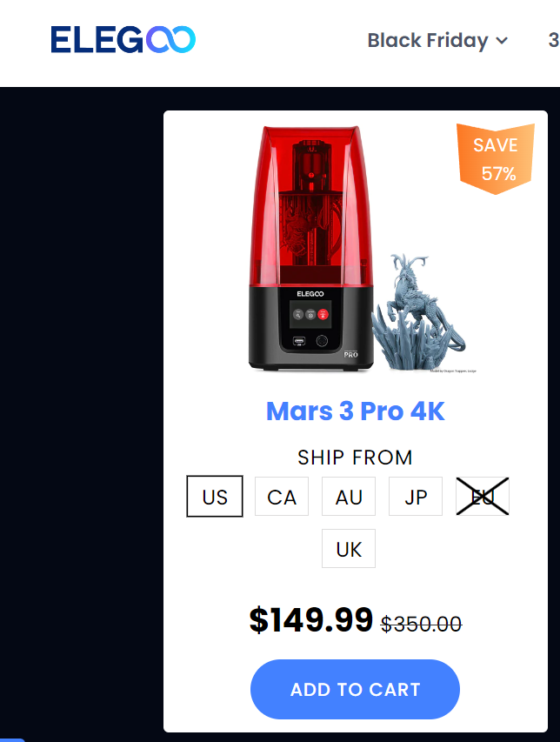This screenshot has height=742, width=560.
Task: Select US as ship from location
Action: pyautogui.click(x=215, y=497)
